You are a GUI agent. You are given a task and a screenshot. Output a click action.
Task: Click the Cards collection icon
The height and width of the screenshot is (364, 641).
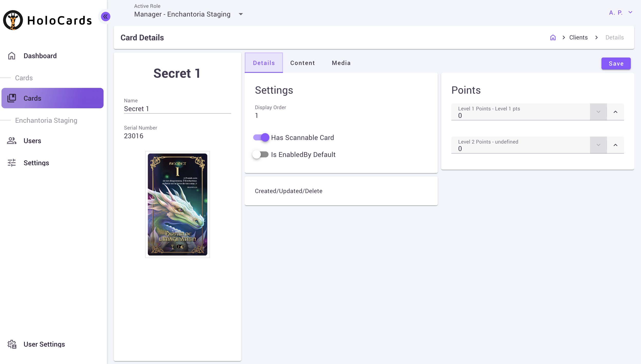click(12, 98)
